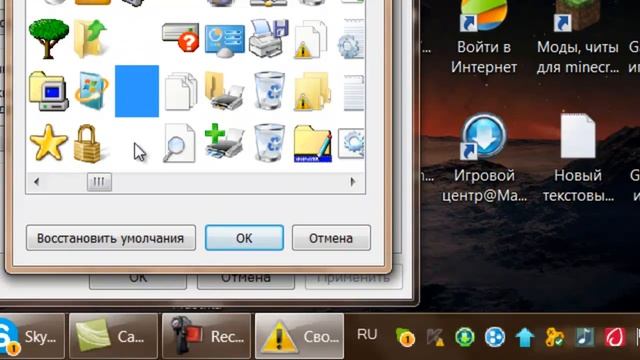Choose the device with red question mark icon
This screenshot has width=640, height=360.
pos(180,37)
